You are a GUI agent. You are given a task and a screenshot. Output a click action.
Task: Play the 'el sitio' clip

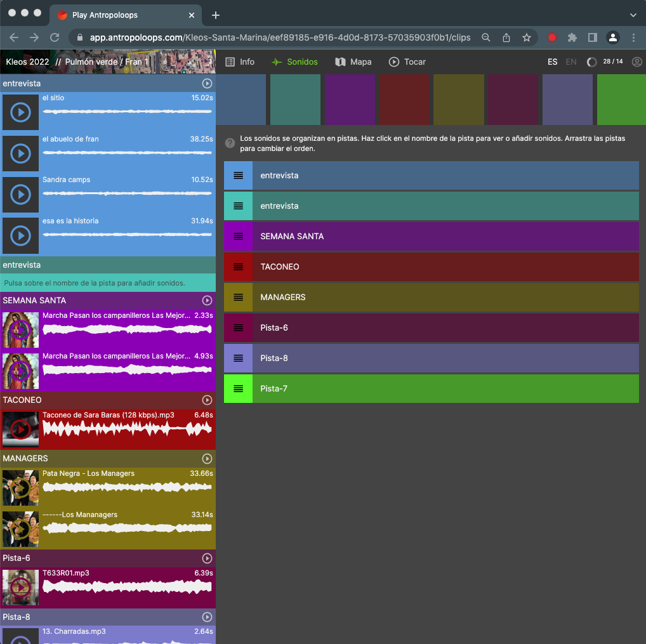tap(20, 113)
